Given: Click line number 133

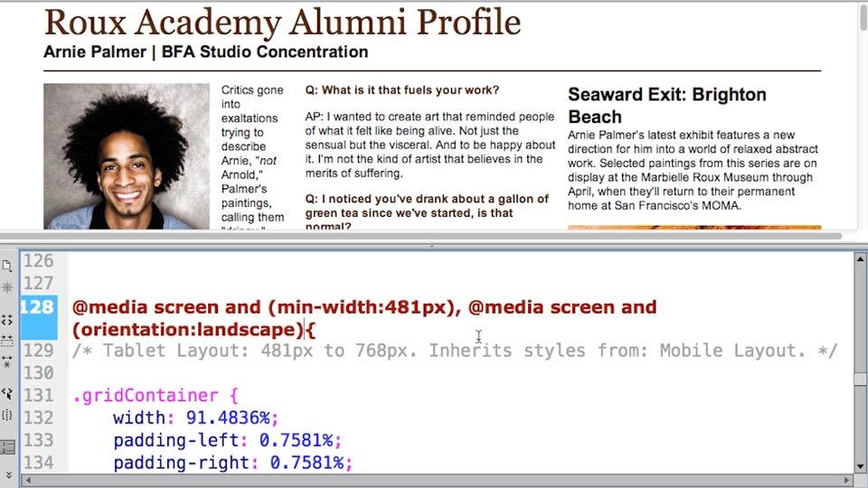Looking at the screenshot, I should [x=38, y=440].
